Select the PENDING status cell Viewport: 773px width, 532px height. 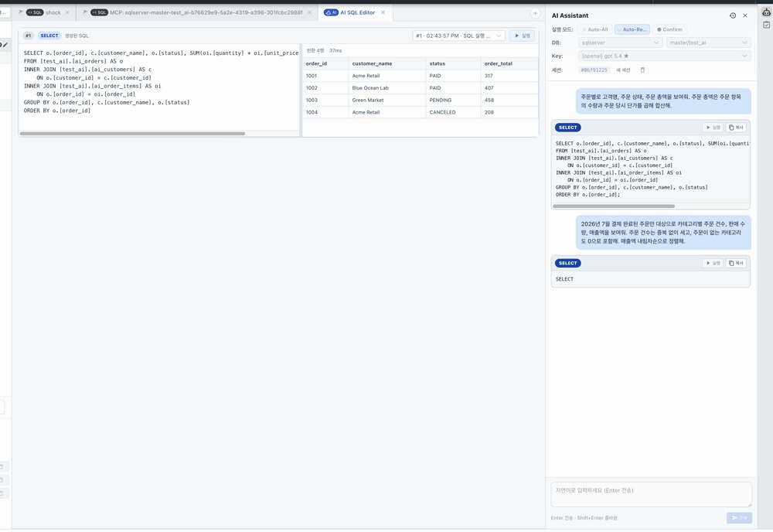coord(453,100)
